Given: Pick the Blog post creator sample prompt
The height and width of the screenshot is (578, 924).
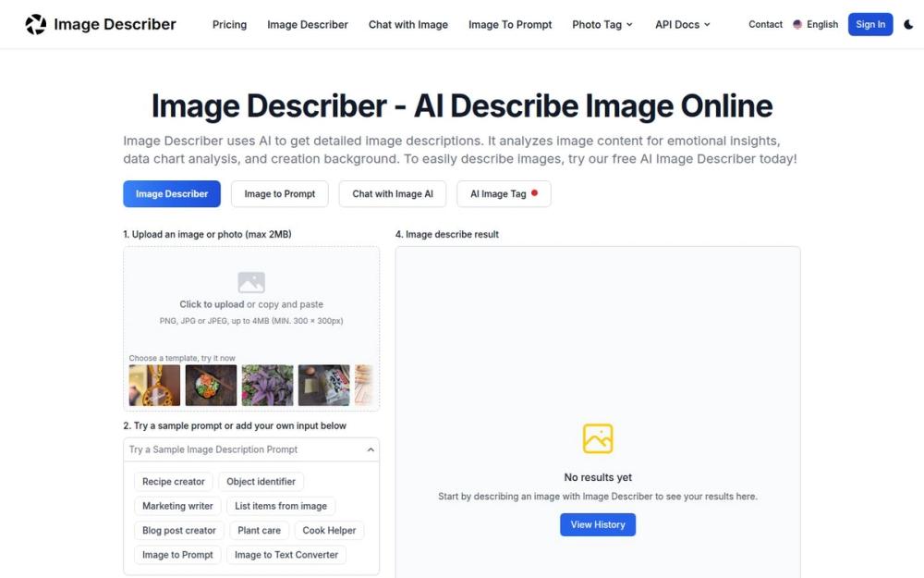Looking at the screenshot, I should point(179,530).
